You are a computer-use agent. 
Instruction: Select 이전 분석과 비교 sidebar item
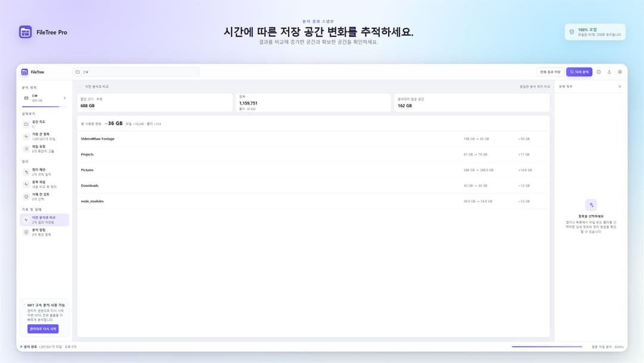click(x=44, y=220)
